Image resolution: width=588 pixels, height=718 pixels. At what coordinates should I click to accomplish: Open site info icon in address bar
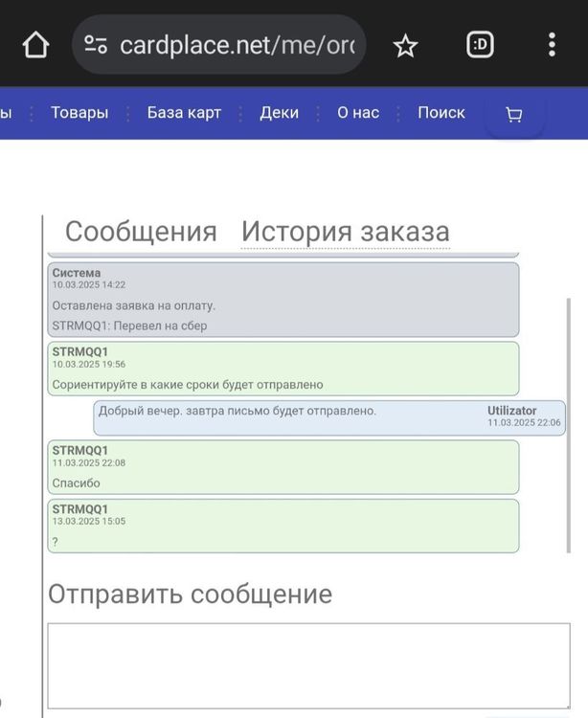[x=95, y=45]
